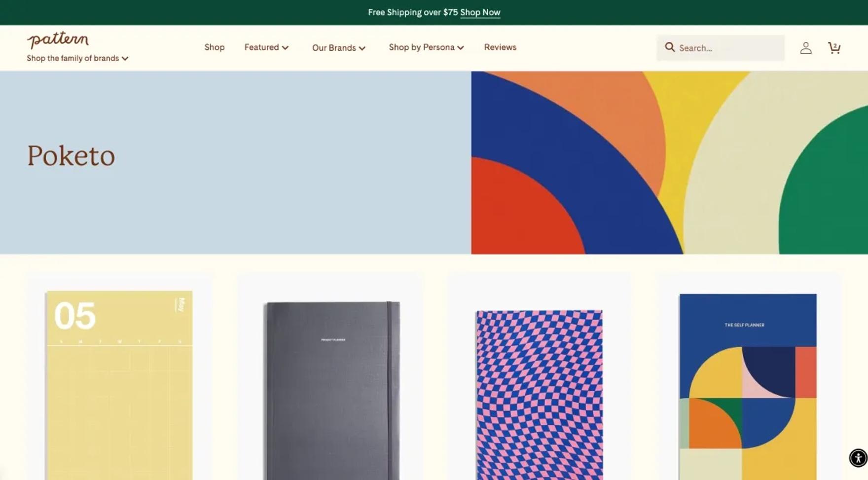The image size is (868, 480).
Task: Click the search magnifier icon
Action: (669, 47)
